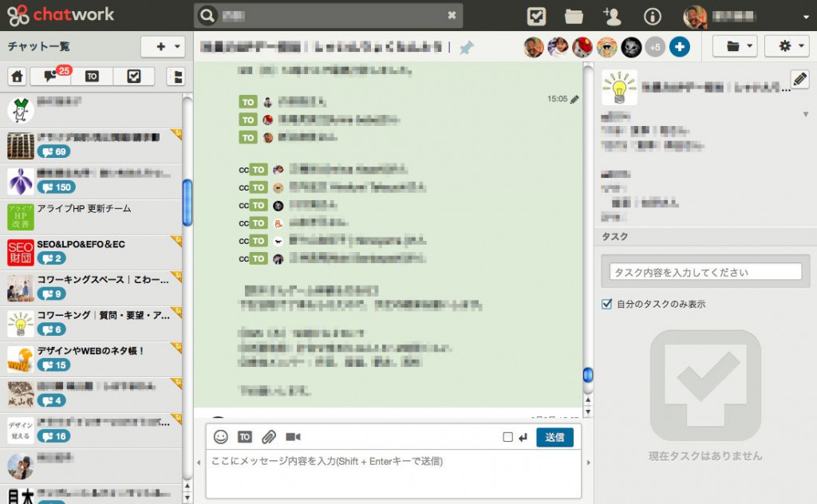This screenshot has width=817, height=504.
Task: Open the information icon in header
Action: click(x=652, y=16)
